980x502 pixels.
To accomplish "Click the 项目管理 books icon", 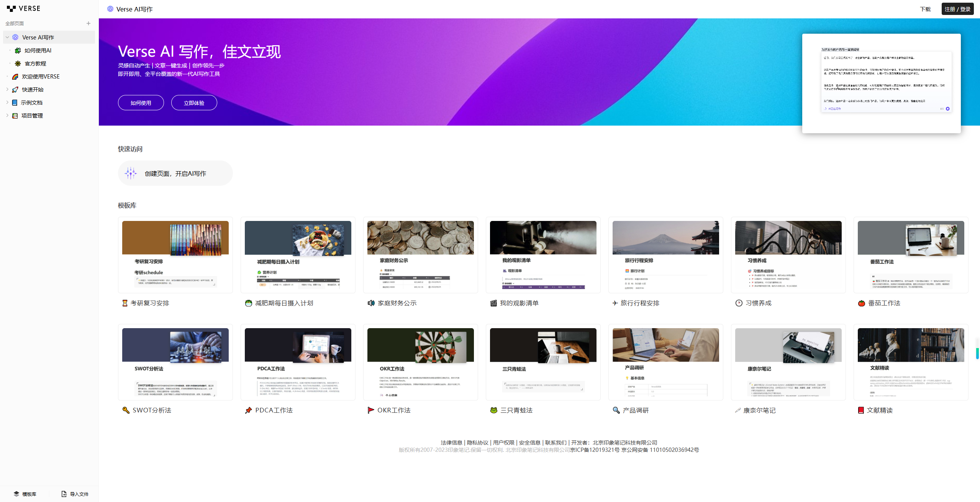I will tap(15, 115).
